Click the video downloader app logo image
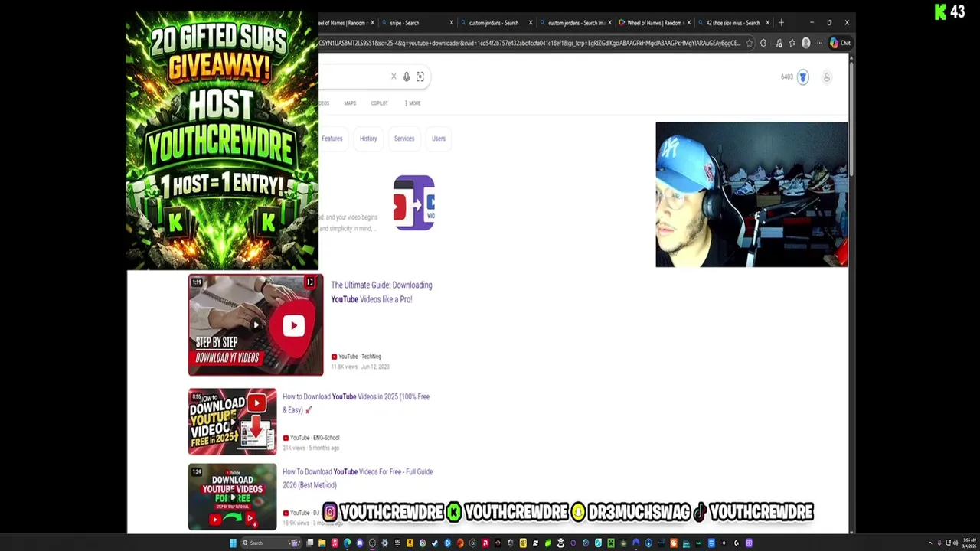Screen dimensions: 980x551 (414, 203)
